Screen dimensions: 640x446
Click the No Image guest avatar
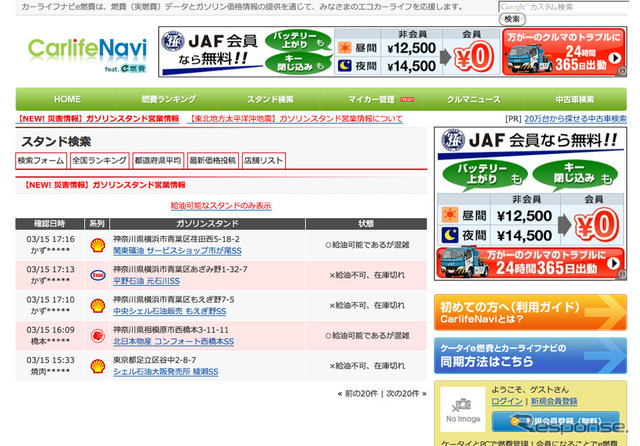pos(463,409)
